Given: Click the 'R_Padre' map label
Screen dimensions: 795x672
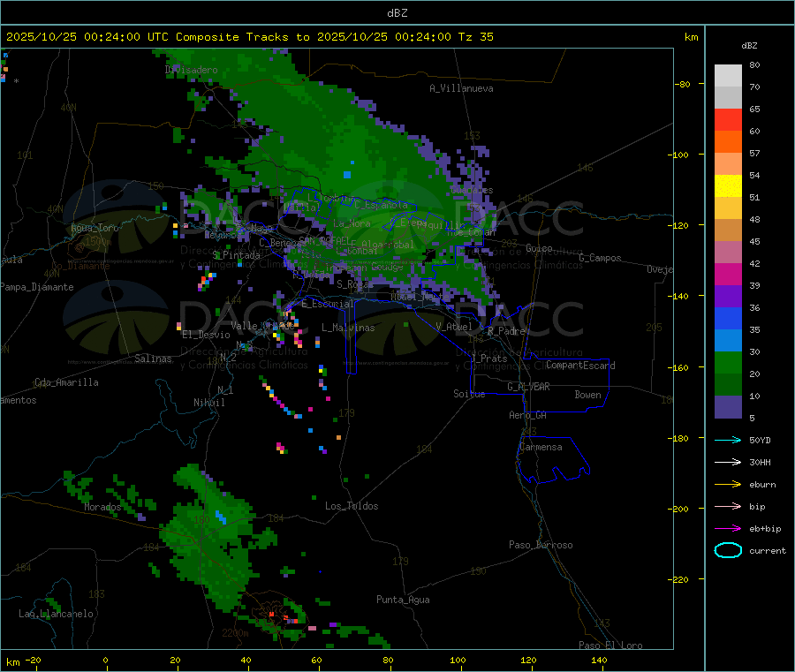Looking at the screenshot, I should 506,331.
